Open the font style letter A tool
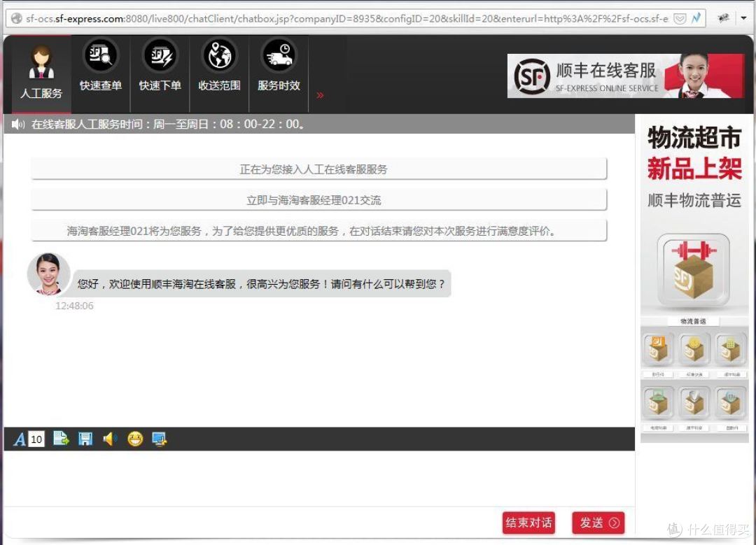This screenshot has height=545, width=756. 20,439
